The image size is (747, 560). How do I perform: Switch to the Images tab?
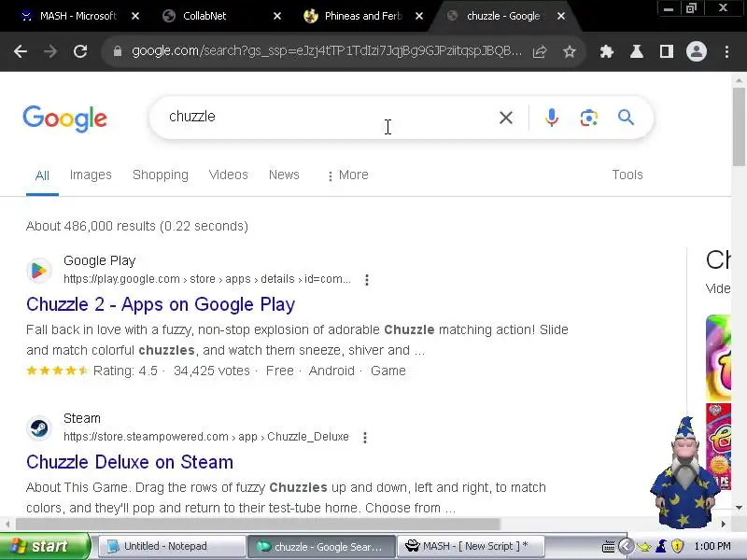click(x=91, y=175)
